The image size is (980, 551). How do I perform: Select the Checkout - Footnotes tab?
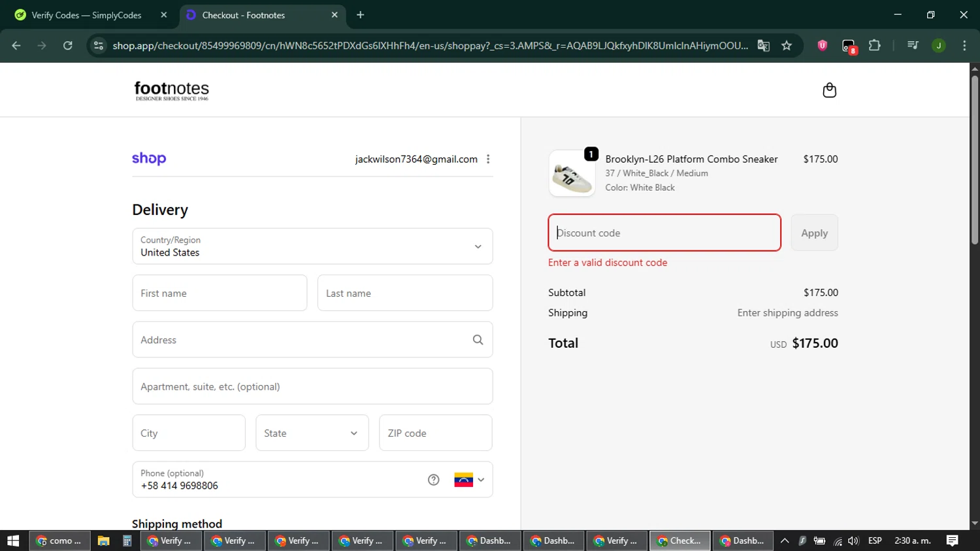263,15
